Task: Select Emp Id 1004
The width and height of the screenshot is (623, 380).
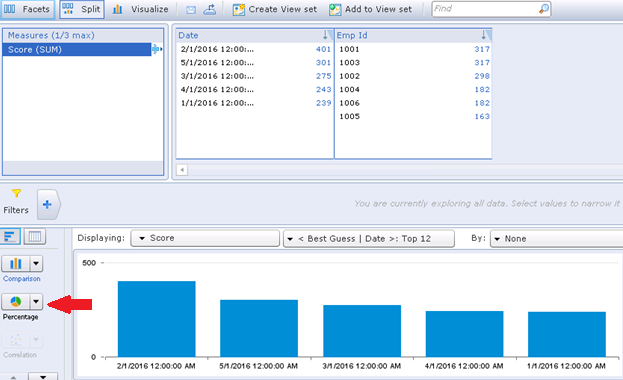Action: point(413,90)
